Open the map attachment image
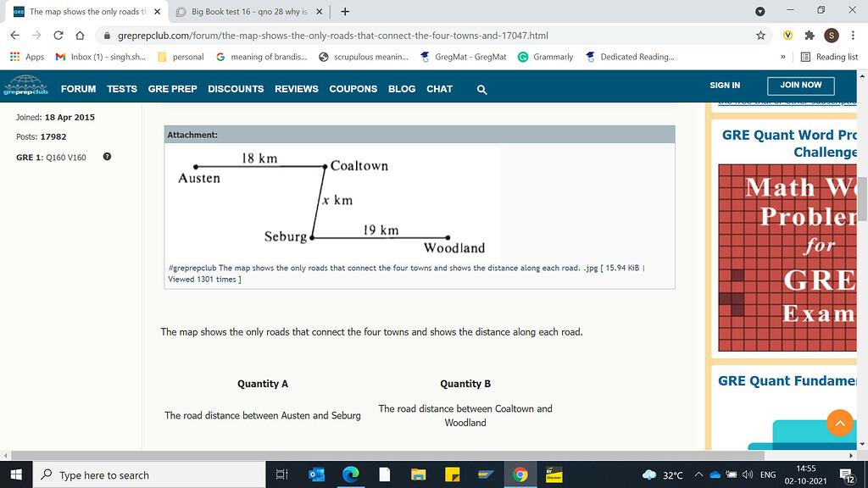 pos(332,203)
